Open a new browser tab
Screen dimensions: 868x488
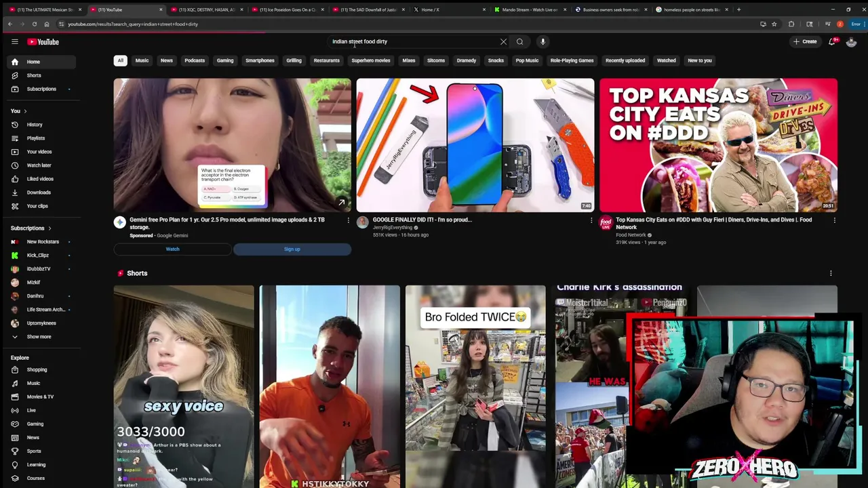point(738,9)
